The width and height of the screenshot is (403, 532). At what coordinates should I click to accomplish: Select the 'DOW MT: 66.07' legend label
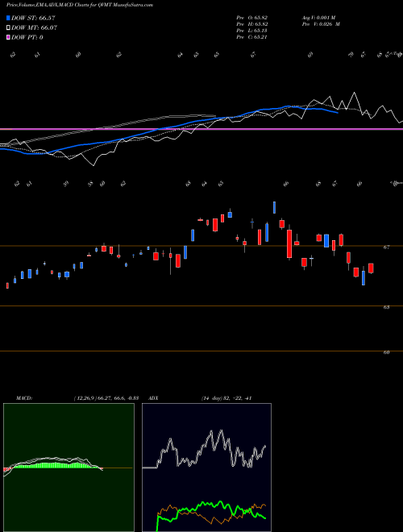[34, 28]
